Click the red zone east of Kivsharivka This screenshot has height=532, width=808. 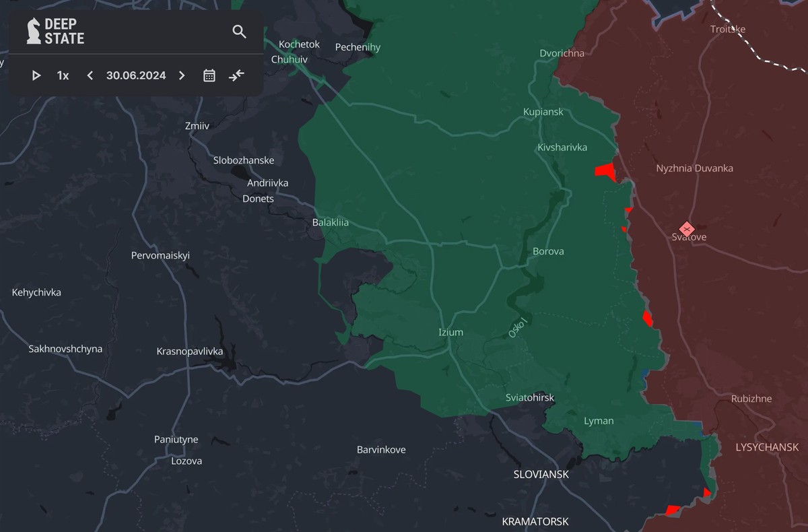coord(605,172)
